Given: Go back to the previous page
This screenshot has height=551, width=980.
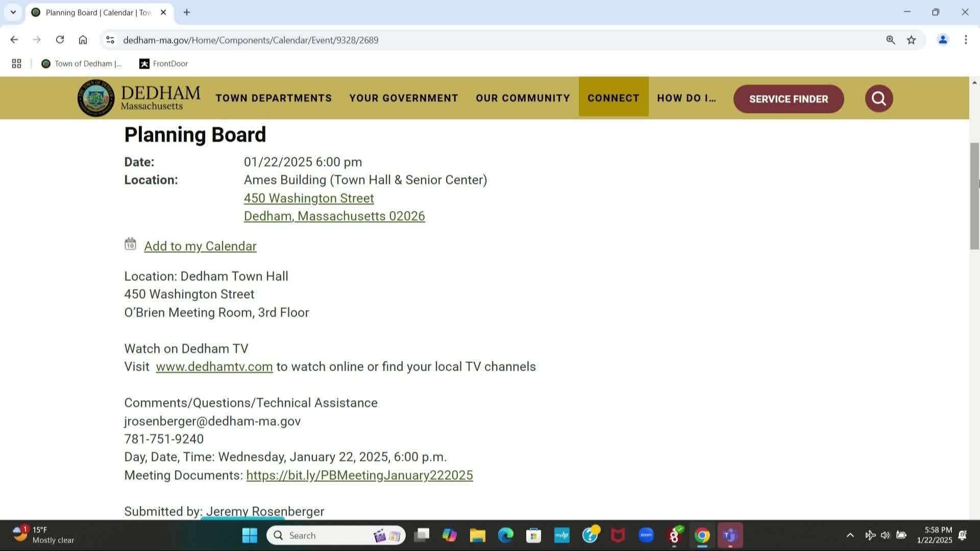Looking at the screenshot, I should (14, 40).
